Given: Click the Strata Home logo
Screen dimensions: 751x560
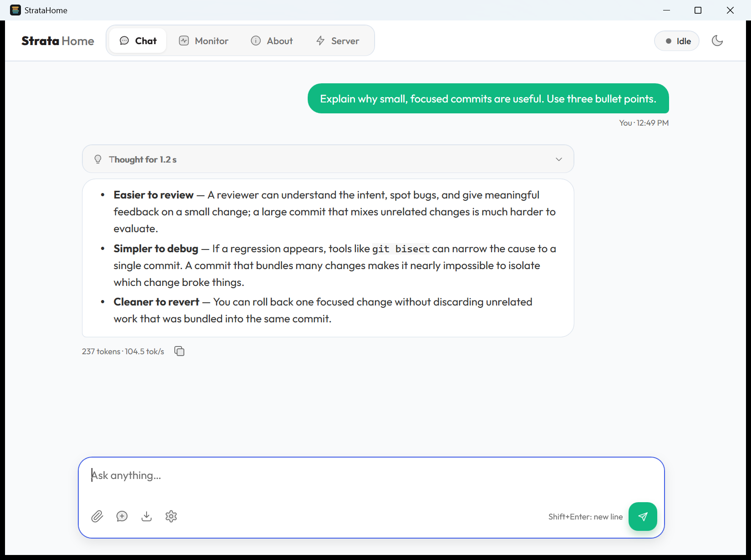Looking at the screenshot, I should coord(58,41).
